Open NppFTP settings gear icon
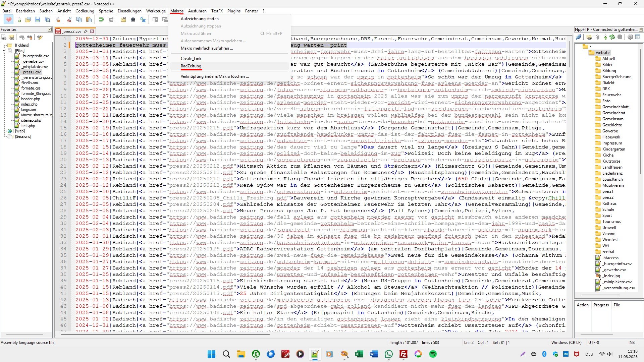The height and width of the screenshot is (362, 644). coord(630,37)
